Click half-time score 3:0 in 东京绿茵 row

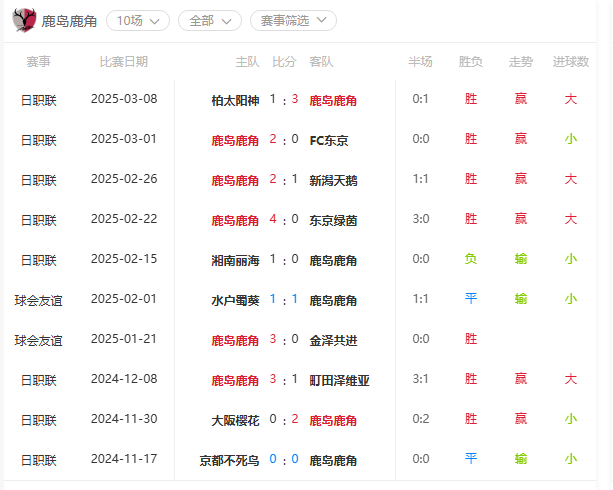[421, 219]
